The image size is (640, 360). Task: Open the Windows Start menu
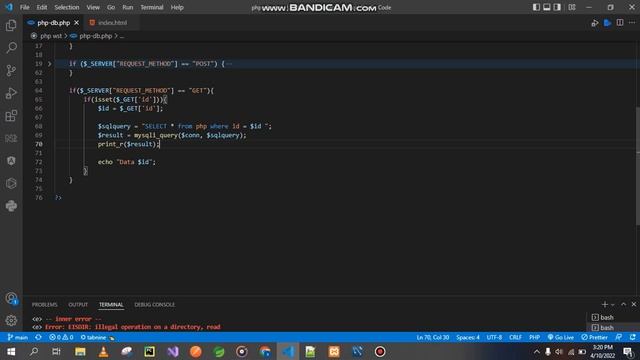click(11, 351)
